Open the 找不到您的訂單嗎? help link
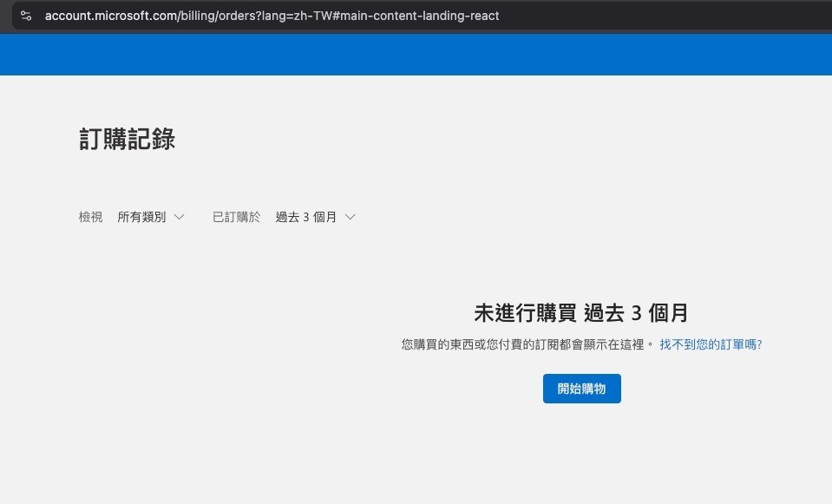 pyautogui.click(x=711, y=344)
